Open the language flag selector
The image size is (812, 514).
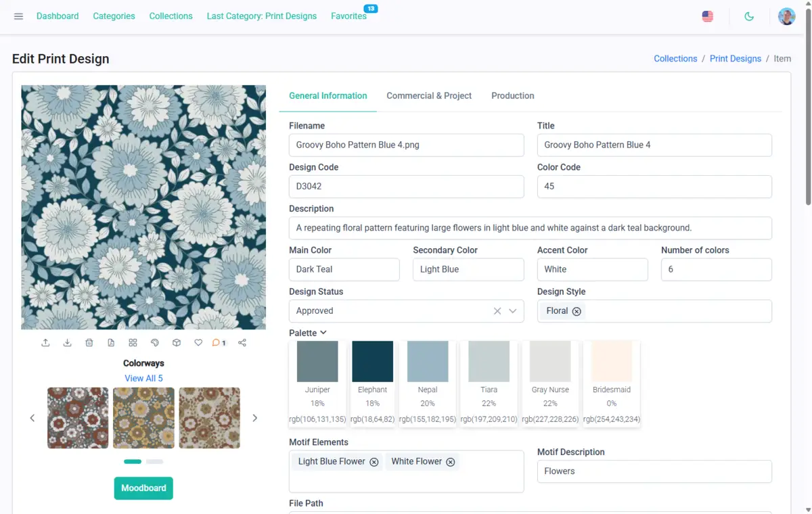coord(708,16)
